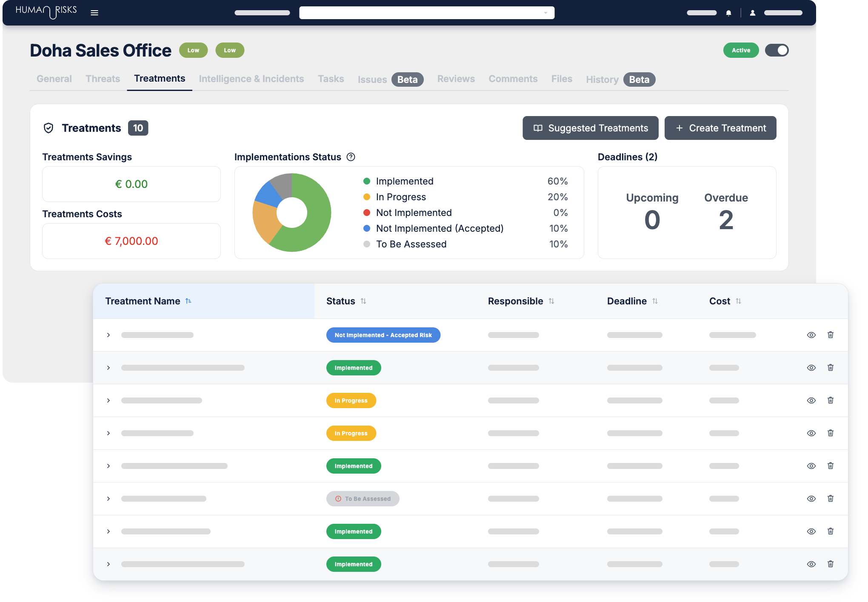Screen dimensions: 868x602
Task: Click the notification bell icon
Action: (x=728, y=13)
